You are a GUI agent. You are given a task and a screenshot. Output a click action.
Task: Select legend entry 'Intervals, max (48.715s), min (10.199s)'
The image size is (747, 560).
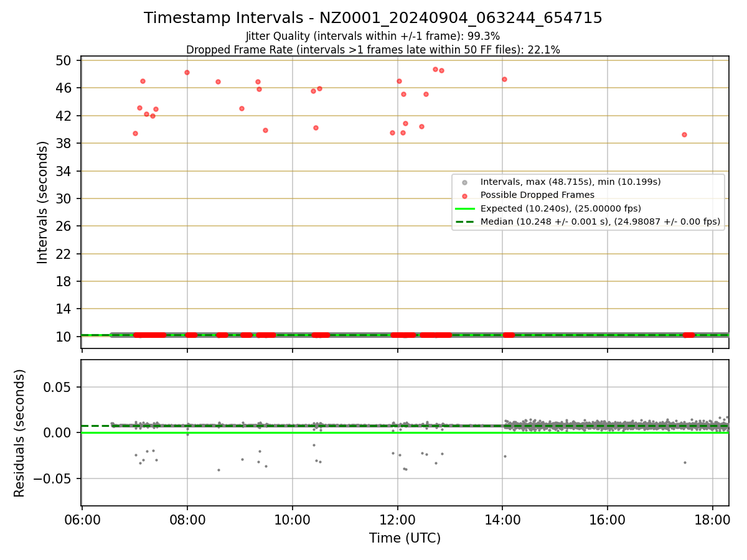click(570, 182)
